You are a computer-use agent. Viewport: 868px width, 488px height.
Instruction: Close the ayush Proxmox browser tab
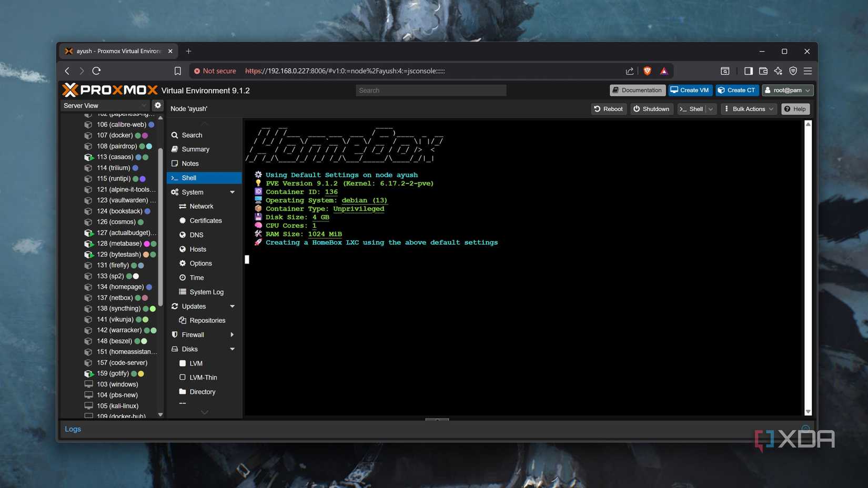pos(170,51)
